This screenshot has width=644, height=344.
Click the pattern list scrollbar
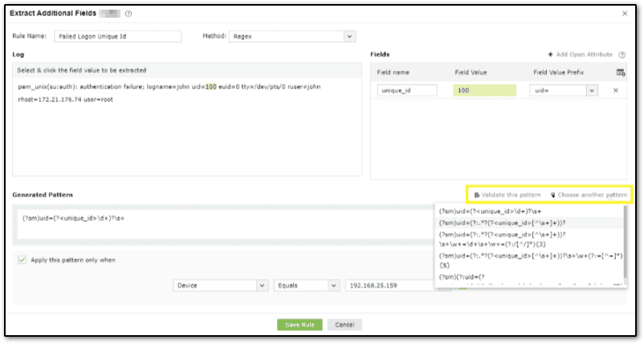[625, 242]
